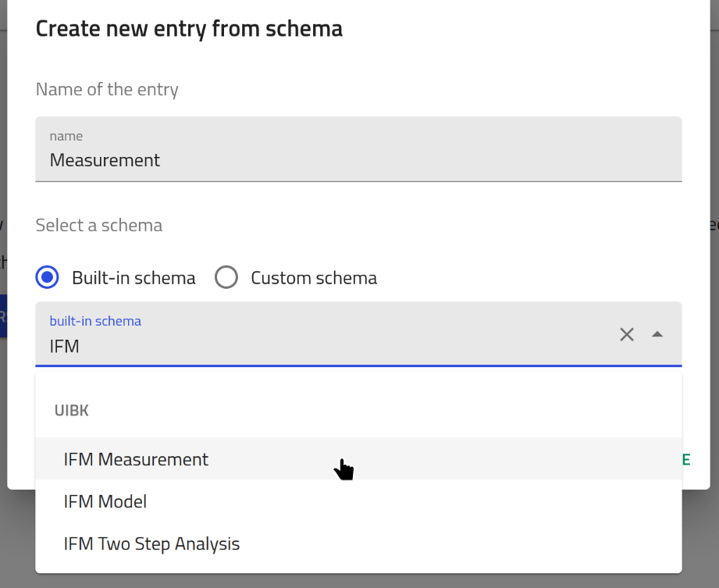Screen dimensions: 719x588
Task: Click the Name of the entry label
Action: [x=107, y=90]
